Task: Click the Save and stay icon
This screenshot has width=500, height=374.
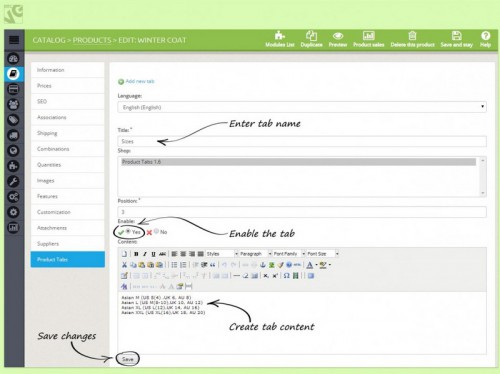Action: pos(456,35)
